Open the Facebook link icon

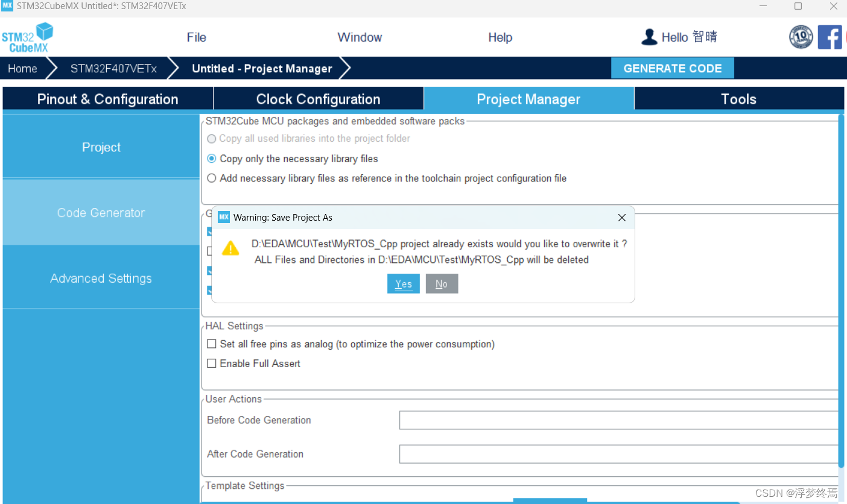(830, 37)
